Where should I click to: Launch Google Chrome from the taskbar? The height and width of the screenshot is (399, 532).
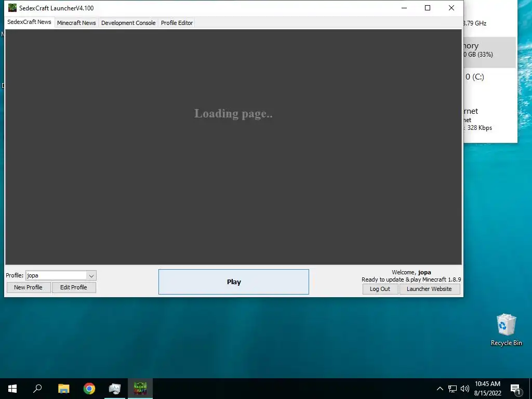pos(89,389)
